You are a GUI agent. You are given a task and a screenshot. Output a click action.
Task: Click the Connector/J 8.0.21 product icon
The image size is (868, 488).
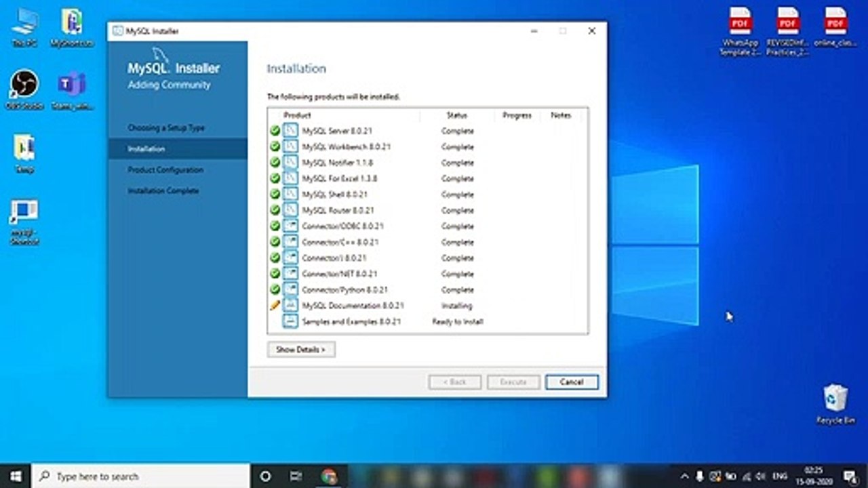tap(290, 258)
